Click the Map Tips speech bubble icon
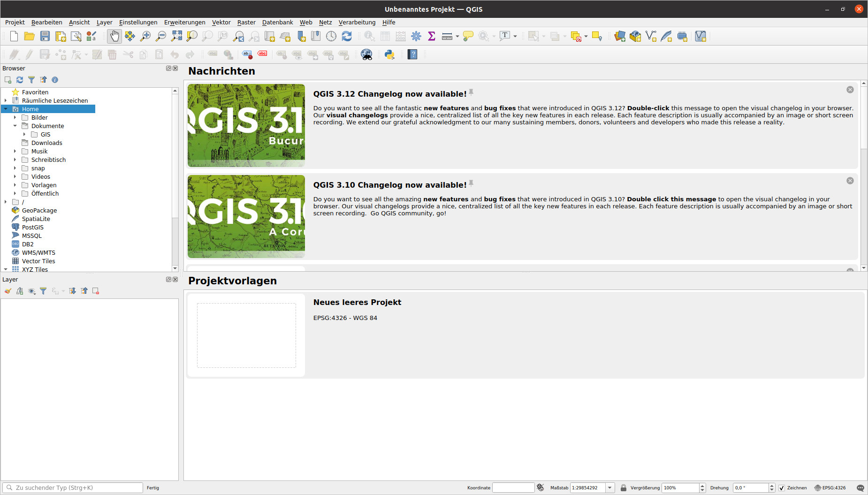The width and height of the screenshot is (868, 495). tap(468, 36)
